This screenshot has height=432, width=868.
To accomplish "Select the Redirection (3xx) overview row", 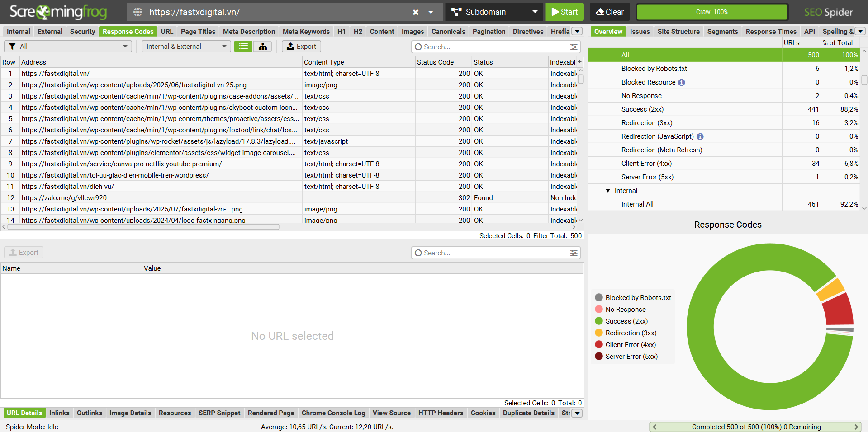I will click(724, 123).
